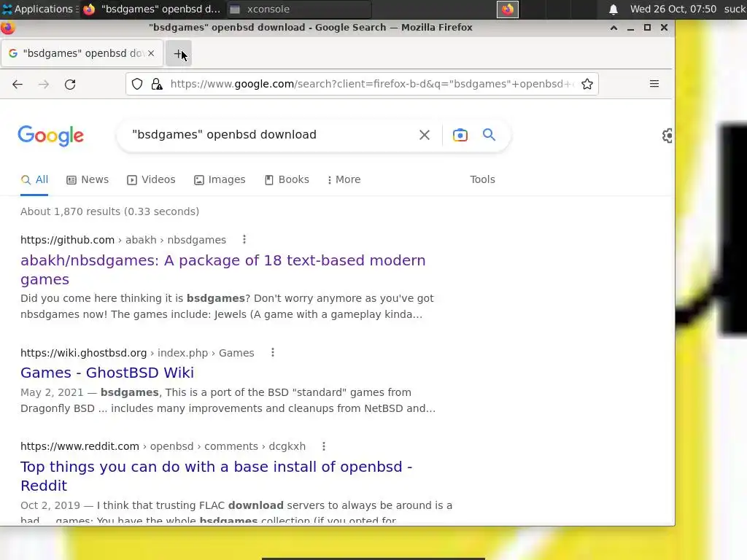This screenshot has width=747, height=560.
Task: Close the "bsdgames" openbsd browser tab
Action: tap(151, 53)
